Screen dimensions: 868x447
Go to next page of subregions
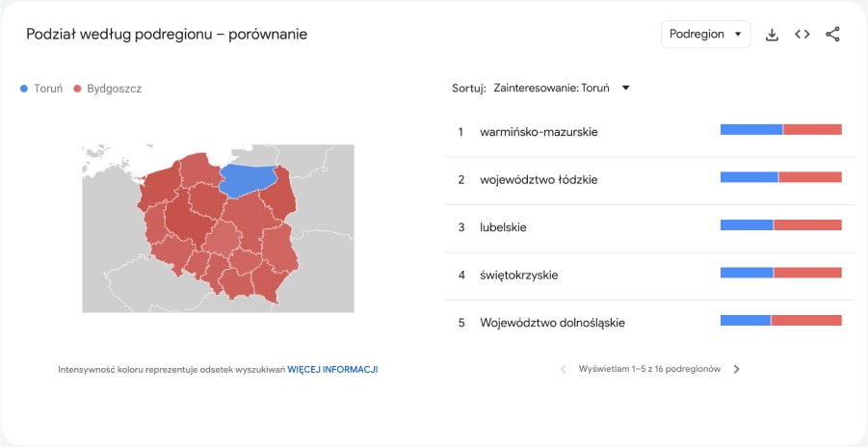coord(737,369)
